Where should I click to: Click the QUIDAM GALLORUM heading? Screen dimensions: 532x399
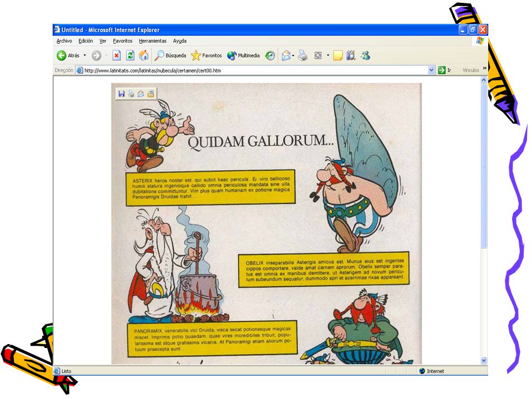click(261, 141)
